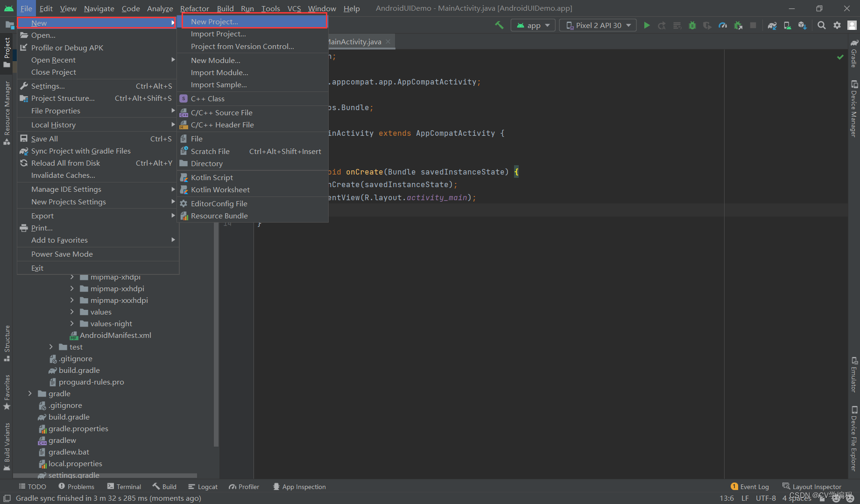This screenshot has width=860, height=504.
Task: Open the Profiler tool window
Action: click(x=244, y=487)
